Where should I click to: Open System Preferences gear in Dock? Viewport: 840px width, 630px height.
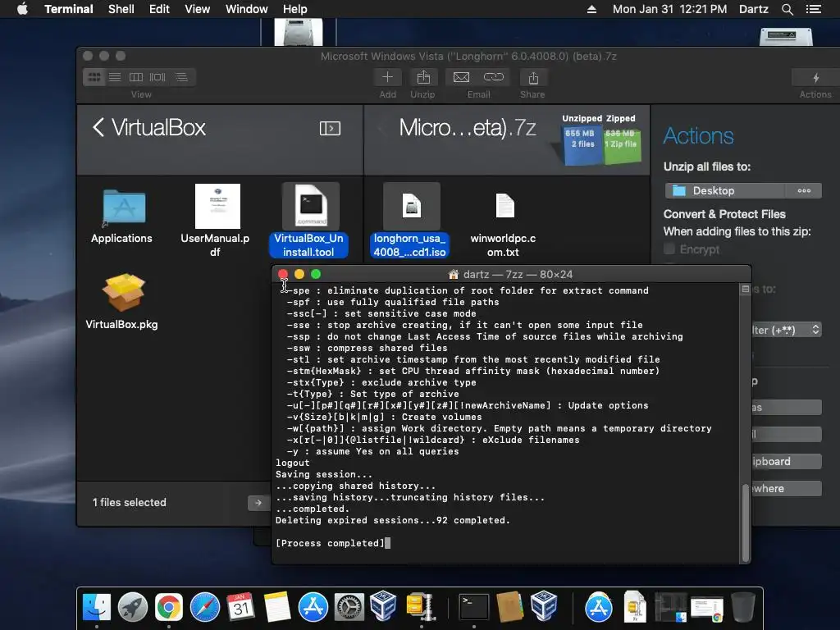tap(349, 607)
